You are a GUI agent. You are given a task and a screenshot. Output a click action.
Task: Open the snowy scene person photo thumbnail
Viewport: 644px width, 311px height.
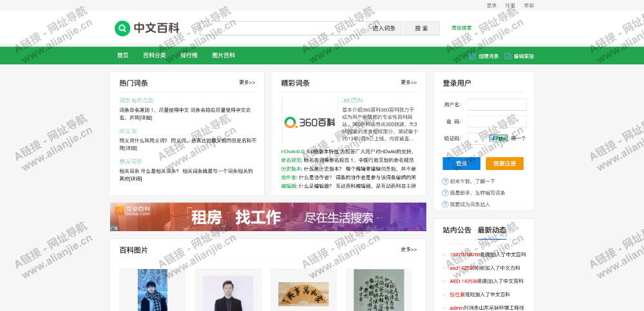coord(153,290)
